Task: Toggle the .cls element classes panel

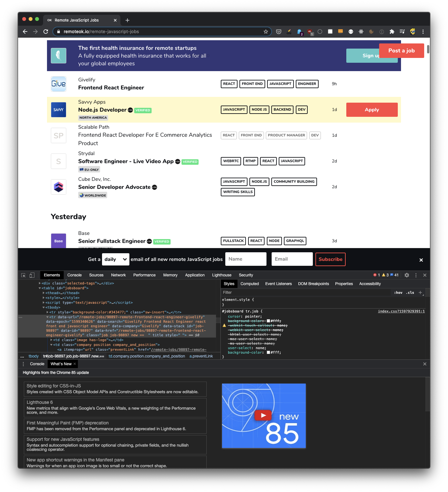Action: (410, 292)
